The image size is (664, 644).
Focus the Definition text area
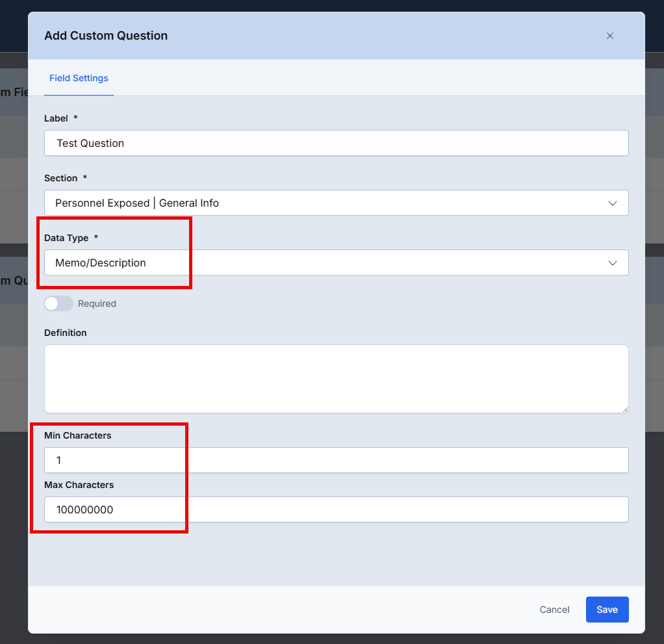(336, 378)
